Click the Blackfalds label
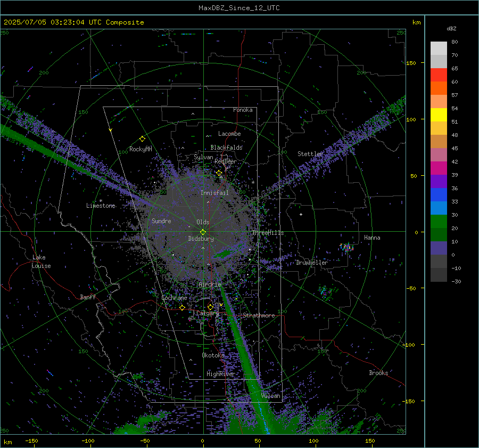The height and width of the screenshot is (448, 479). (226, 148)
